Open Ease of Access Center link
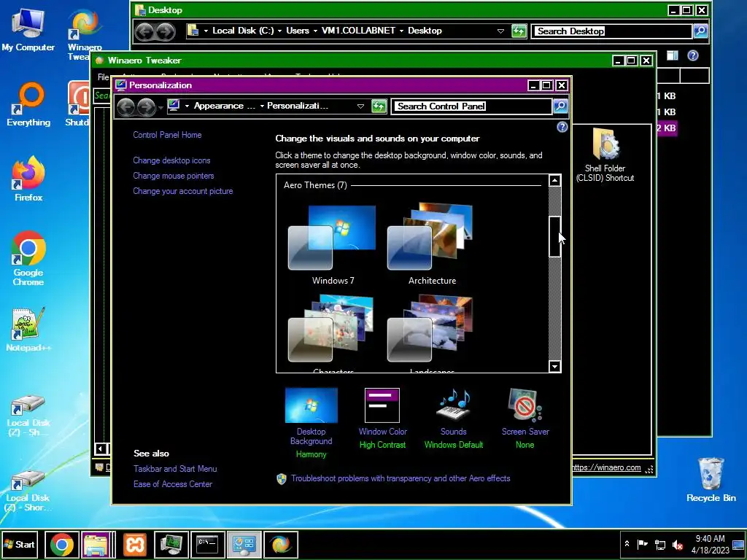Viewport: 747px width, 560px height. [173, 484]
